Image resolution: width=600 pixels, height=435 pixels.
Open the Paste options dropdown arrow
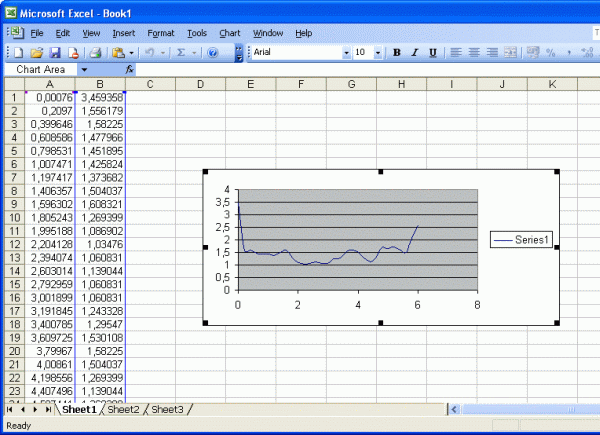131,53
